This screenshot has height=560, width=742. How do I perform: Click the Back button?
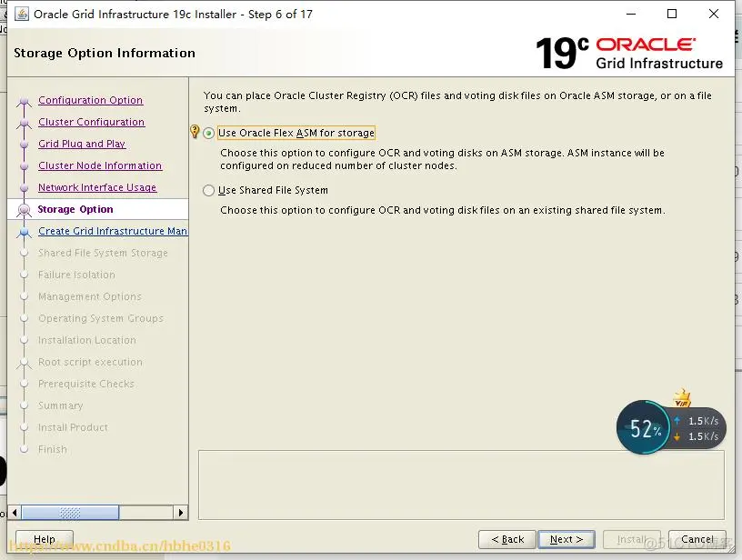[507, 539]
